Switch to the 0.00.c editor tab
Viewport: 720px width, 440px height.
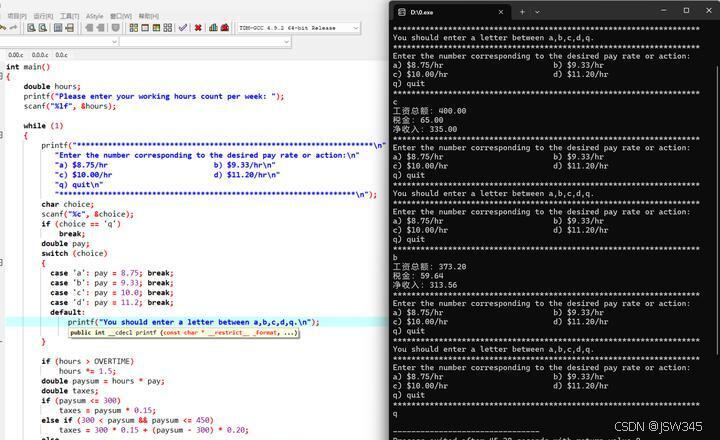coord(16,55)
